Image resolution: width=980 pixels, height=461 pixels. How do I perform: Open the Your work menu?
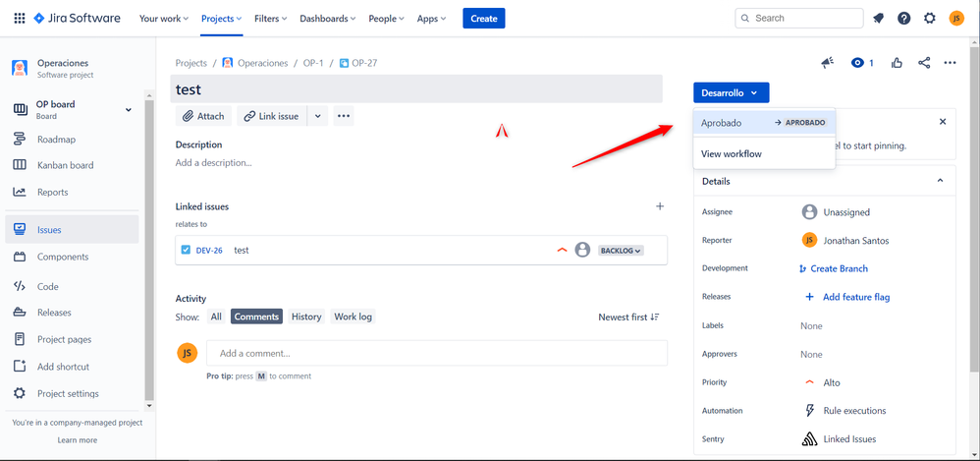click(x=164, y=18)
